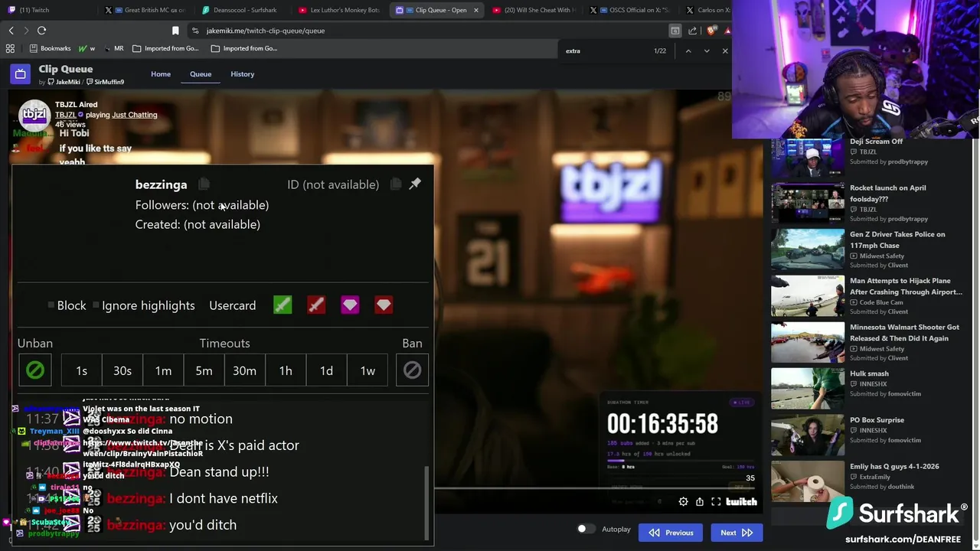The height and width of the screenshot is (551, 980).
Task: Open the Usercard link
Action: point(233,305)
